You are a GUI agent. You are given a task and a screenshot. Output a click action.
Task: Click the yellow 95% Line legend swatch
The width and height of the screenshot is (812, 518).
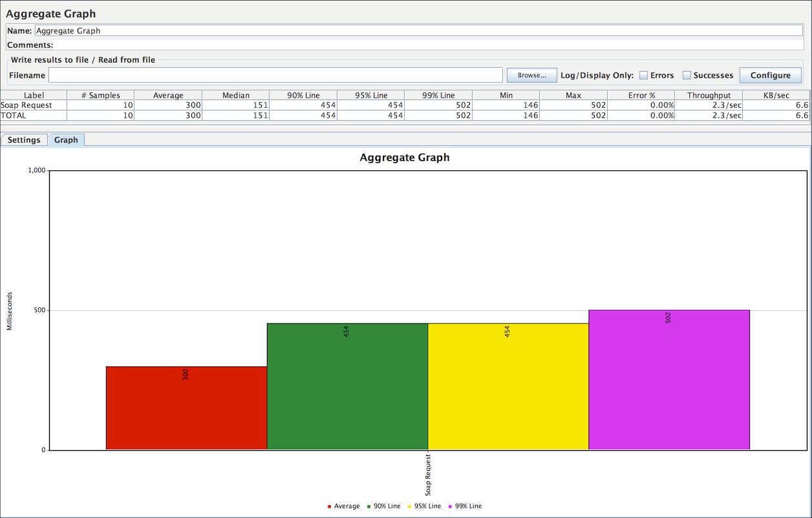coord(411,506)
